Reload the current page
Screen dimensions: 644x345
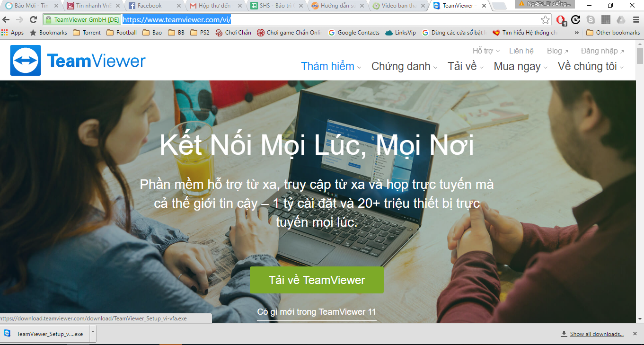pos(33,20)
